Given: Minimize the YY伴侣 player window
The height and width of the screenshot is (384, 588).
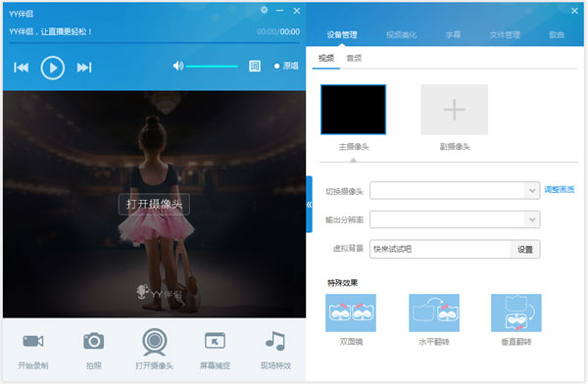Looking at the screenshot, I should pyautogui.click(x=279, y=11).
